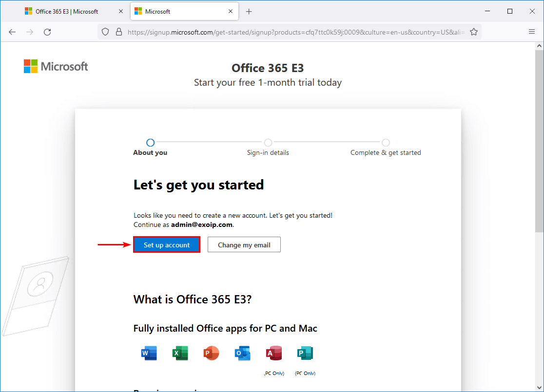Open the Firefox hamburger menu
Image resolution: width=544 pixels, height=392 pixels.
[x=531, y=32]
